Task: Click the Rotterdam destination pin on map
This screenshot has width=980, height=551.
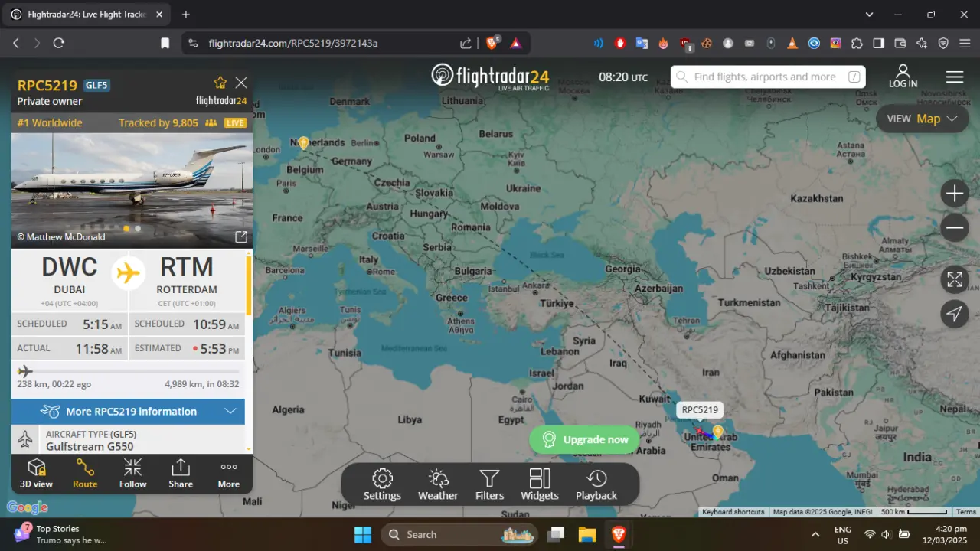Action: click(303, 143)
